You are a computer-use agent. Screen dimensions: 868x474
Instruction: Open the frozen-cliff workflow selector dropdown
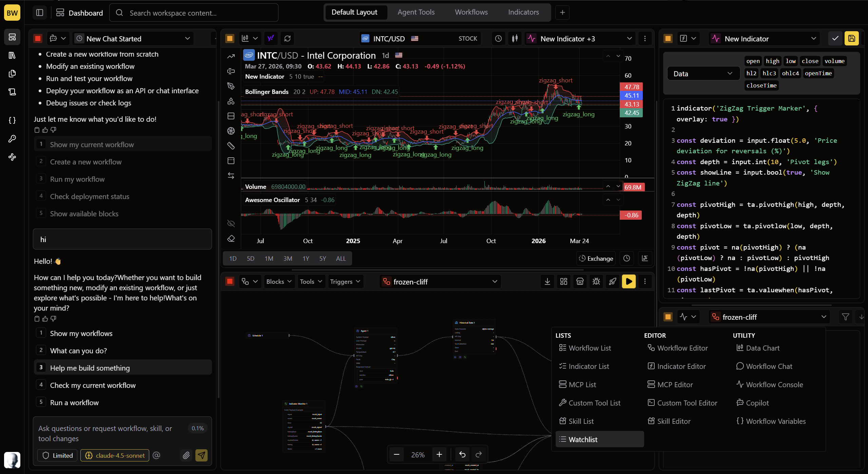coord(440,281)
